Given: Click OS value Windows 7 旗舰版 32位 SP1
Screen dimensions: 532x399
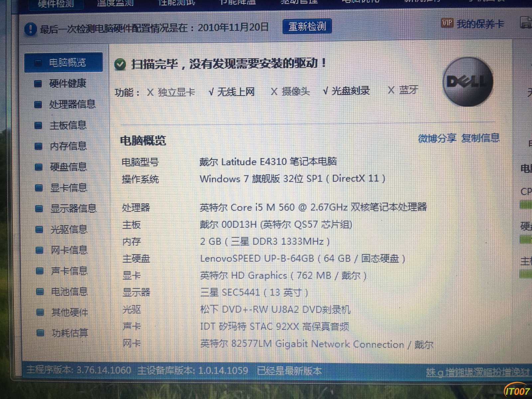Looking at the screenshot, I should (261, 179).
